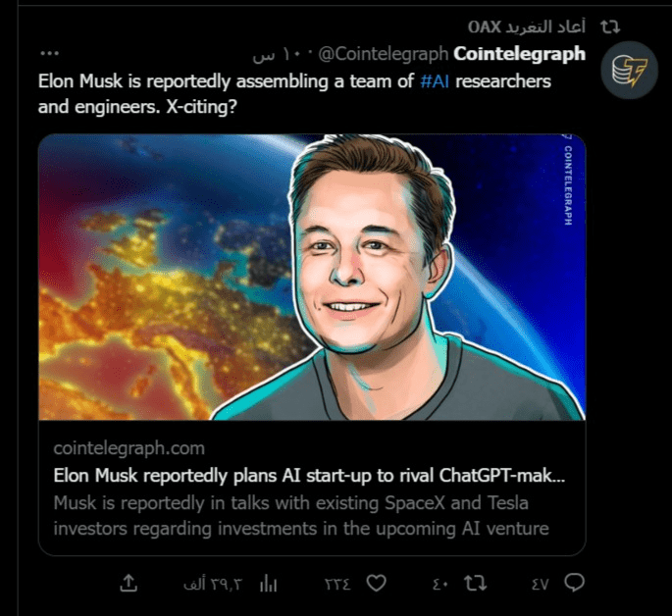Click the ٣٩٫٣ ألف views count
Viewport: 672px width, 616px height.
[x=213, y=584]
